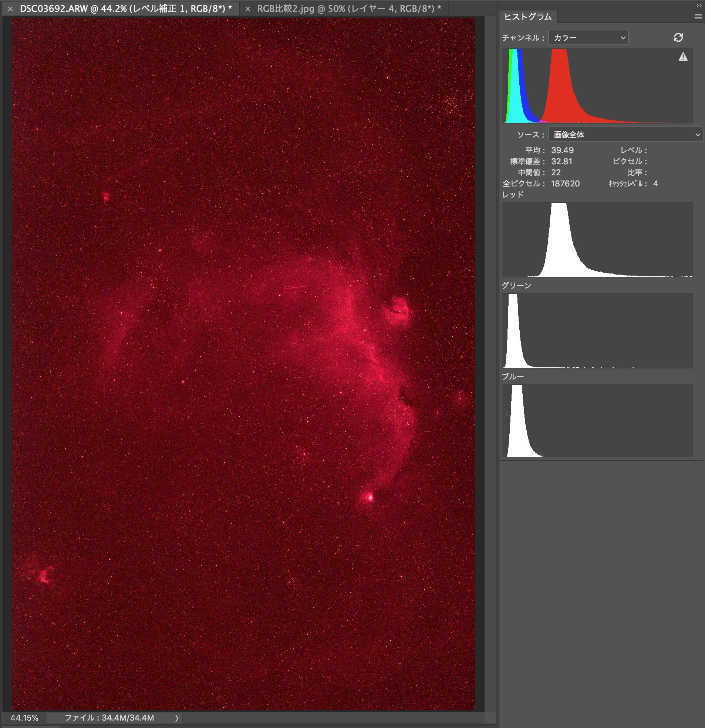Open the Histogram panel options menu

click(x=698, y=17)
